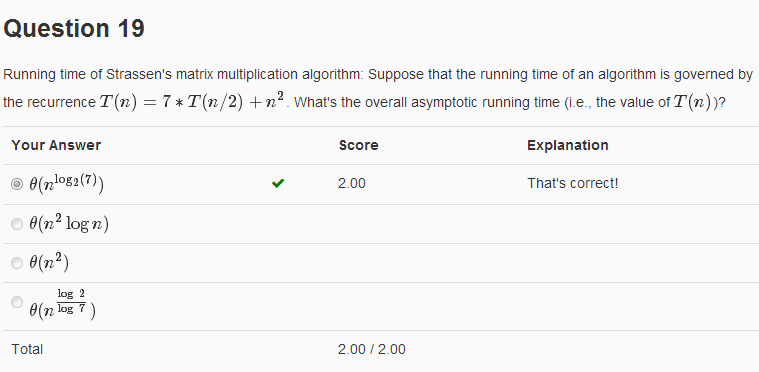The image size is (759, 372).
Task: Click the Your Answer column header
Action: coord(56,145)
